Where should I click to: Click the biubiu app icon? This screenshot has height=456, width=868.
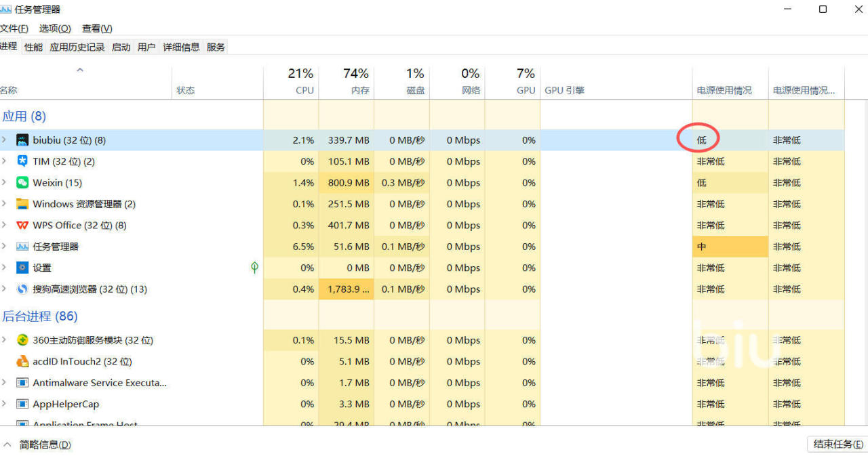22,140
